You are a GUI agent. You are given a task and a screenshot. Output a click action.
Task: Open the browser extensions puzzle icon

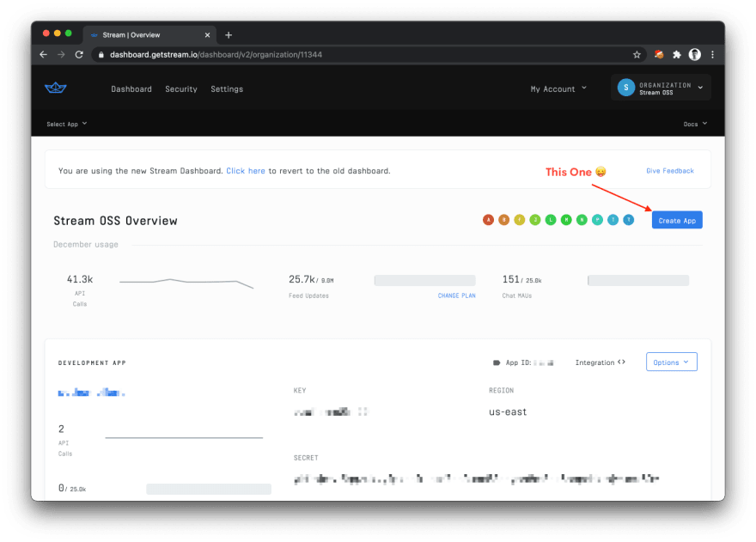(677, 54)
